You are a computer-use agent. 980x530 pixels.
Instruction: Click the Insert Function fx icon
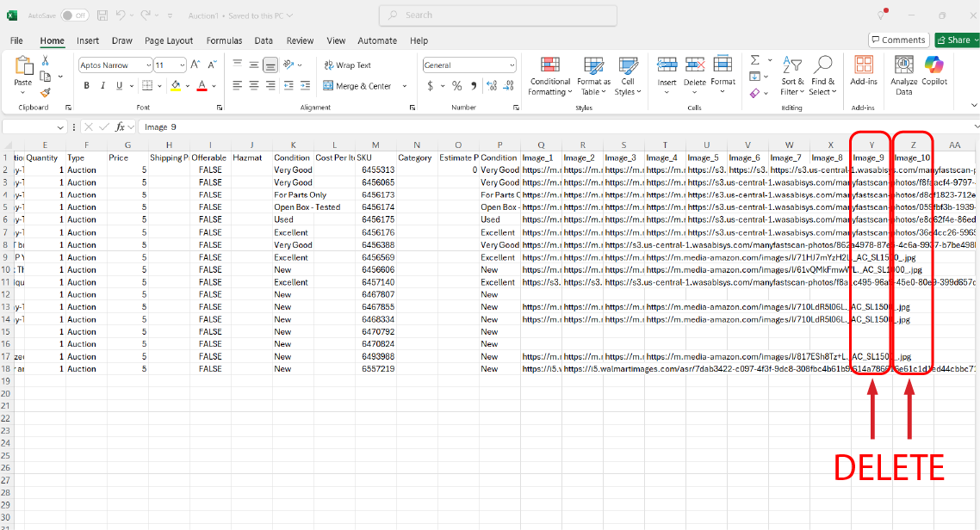[x=121, y=126]
